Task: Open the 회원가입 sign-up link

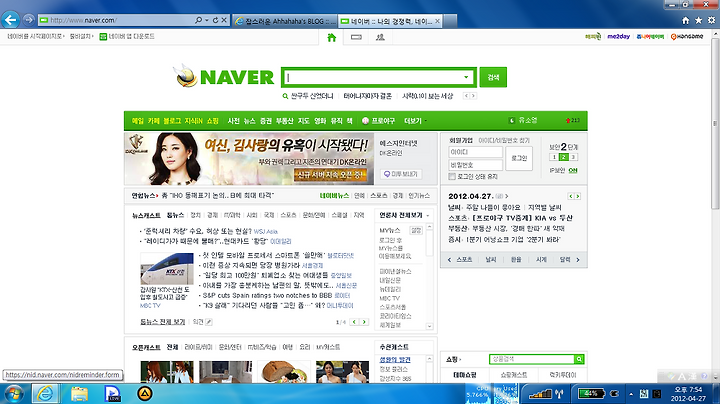Action: (x=461, y=140)
